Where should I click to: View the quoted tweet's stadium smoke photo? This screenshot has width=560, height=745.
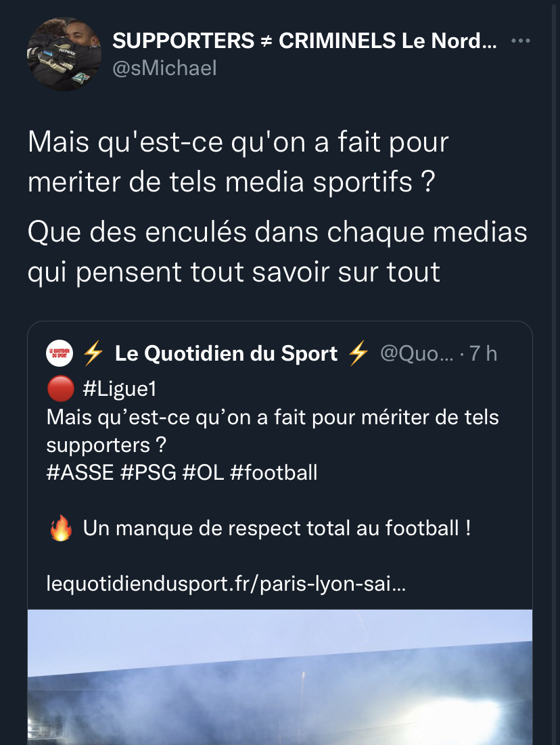[x=280, y=677]
